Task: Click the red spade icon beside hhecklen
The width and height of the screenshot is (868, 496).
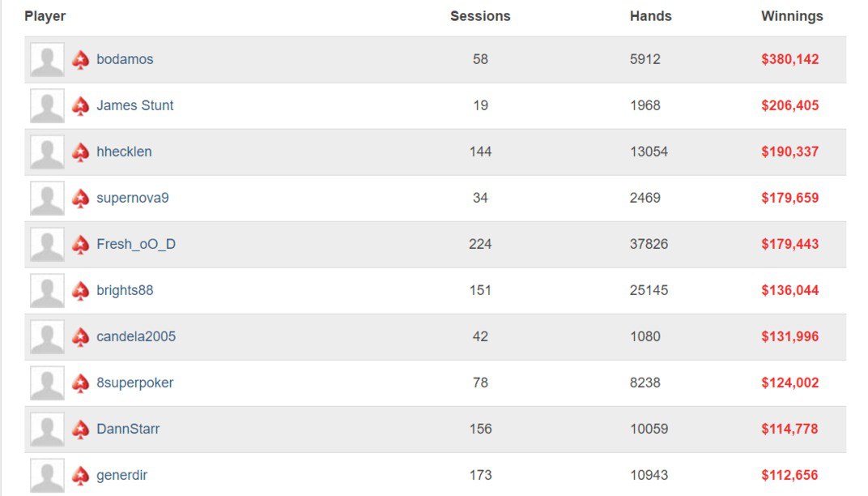Action: click(80, 152)
